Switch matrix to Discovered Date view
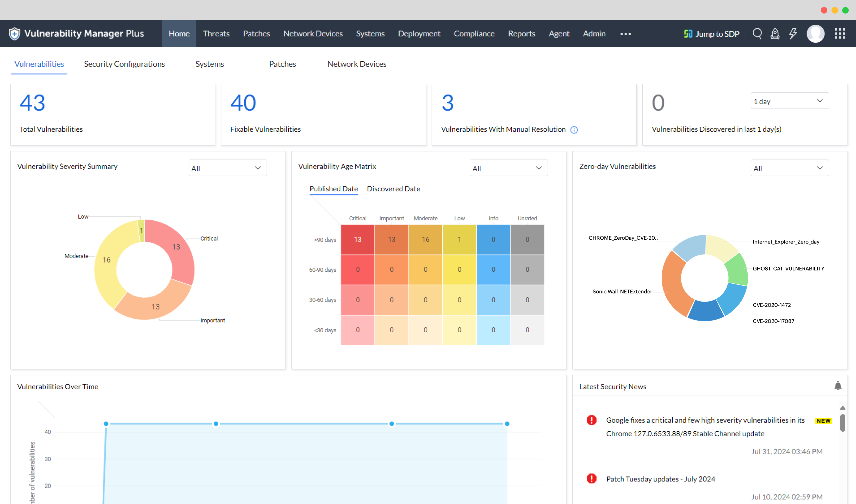This screenshot has width=856, height=504. (393, 189)
